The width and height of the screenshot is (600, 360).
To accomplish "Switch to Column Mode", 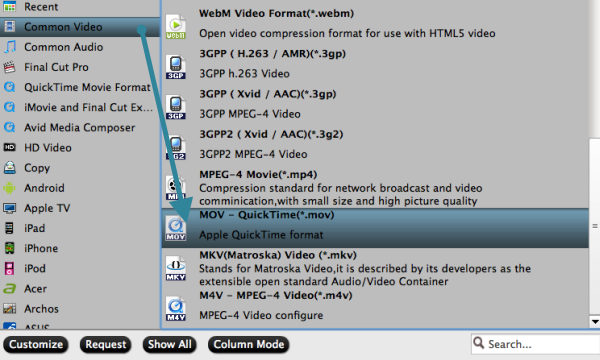I will pos(248,344).
